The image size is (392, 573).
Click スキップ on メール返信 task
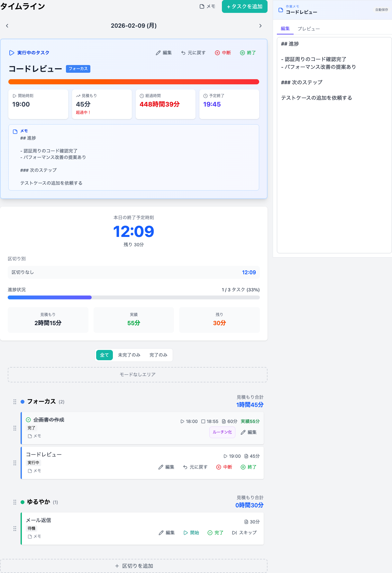244,533
